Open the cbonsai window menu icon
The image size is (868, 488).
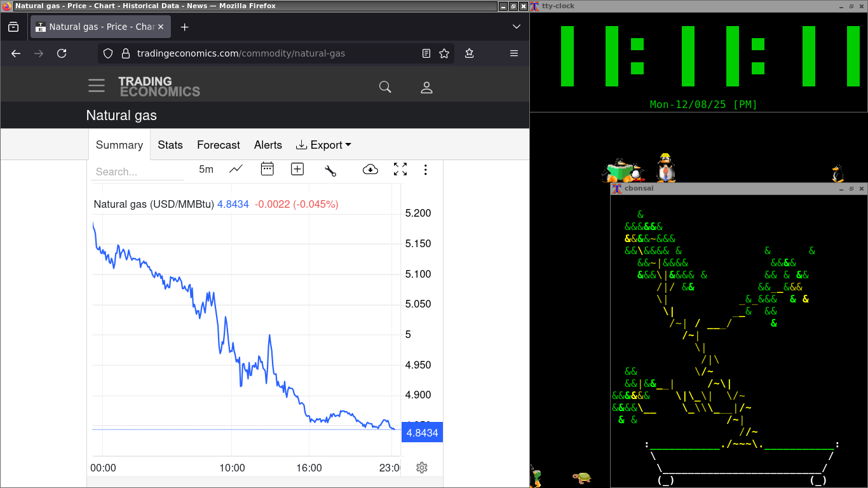click(x=616, y=189)
